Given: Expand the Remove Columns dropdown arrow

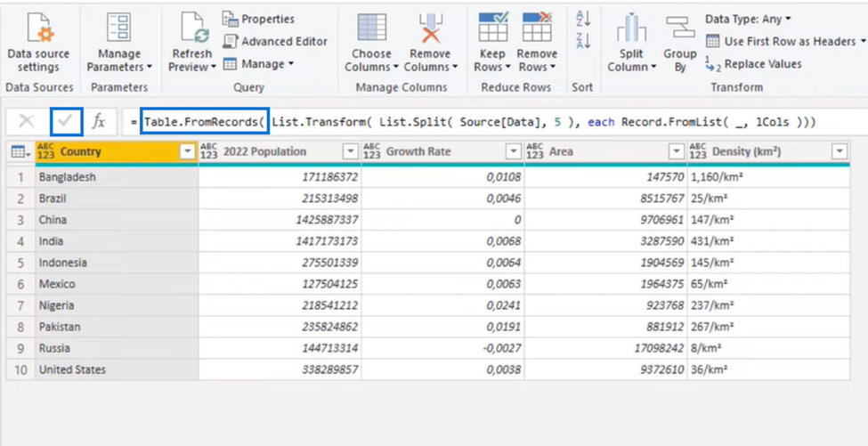Looking at the screenshot, I should point(455,68).
